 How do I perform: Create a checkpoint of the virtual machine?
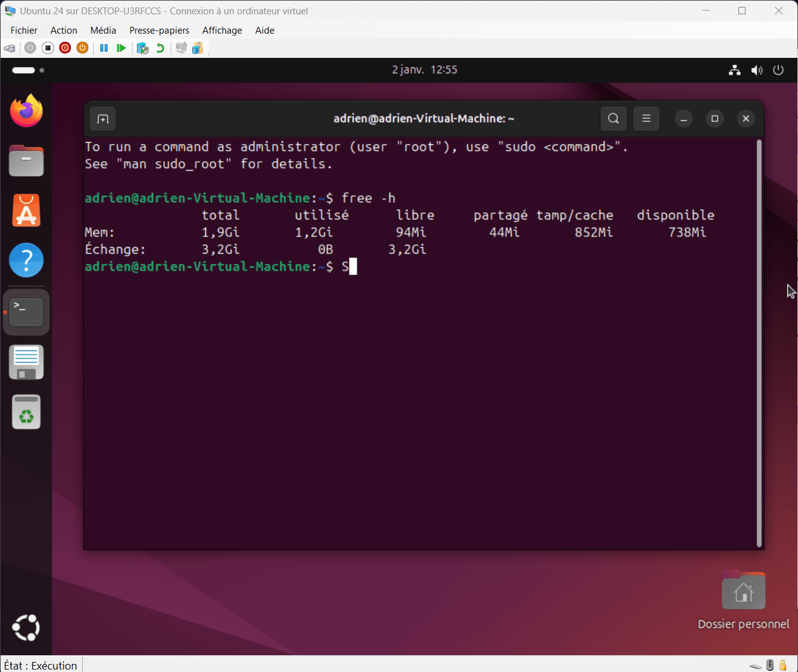143,48
